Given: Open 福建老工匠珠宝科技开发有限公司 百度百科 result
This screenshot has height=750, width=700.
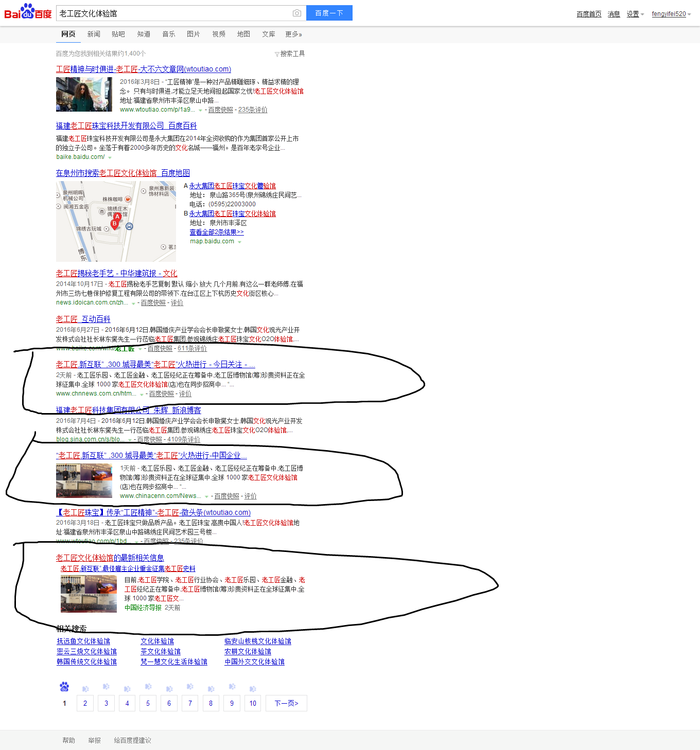Looking at the screenshot, I should 126,126.
